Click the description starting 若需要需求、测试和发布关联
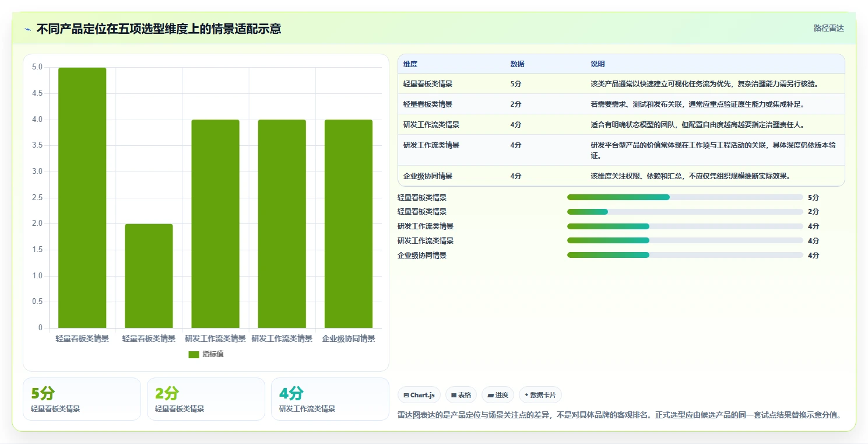 (697, 104)
